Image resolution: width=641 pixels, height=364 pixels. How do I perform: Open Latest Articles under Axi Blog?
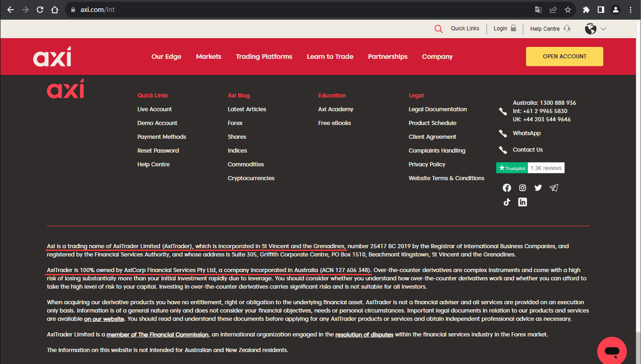pyautogui.click(x=247, y=109)
